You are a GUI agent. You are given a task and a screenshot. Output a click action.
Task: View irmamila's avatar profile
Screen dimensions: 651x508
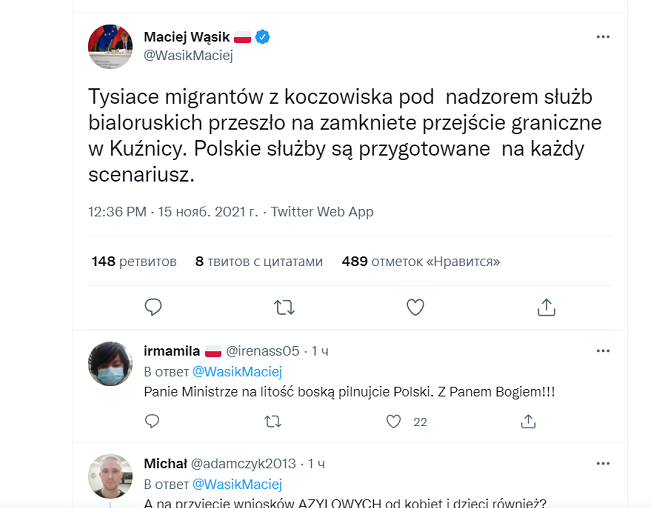tap(110, 364)
